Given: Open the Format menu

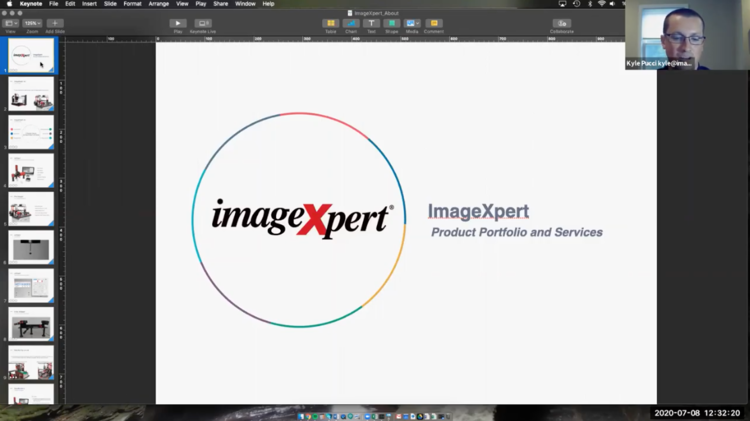Looking at the screenshot, I should pyautogui.click(x=132, y=4).
